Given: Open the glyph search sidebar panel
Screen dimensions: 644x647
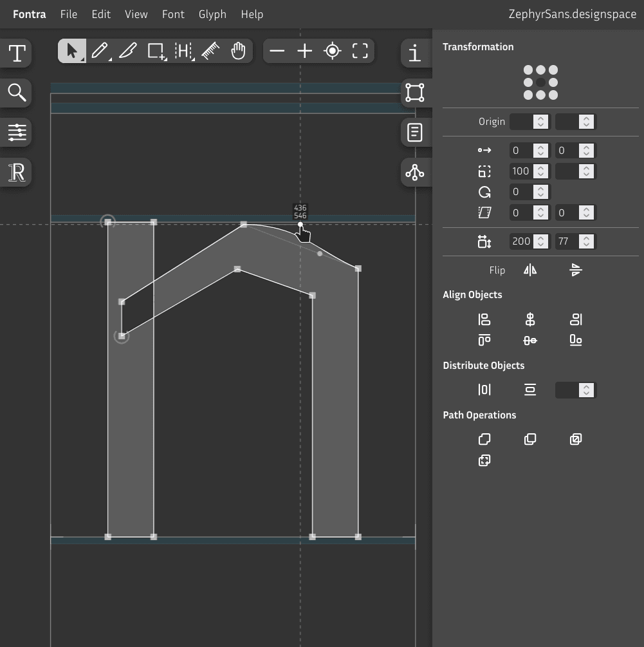Looking at the screenshot, I should tap(17, 93).
